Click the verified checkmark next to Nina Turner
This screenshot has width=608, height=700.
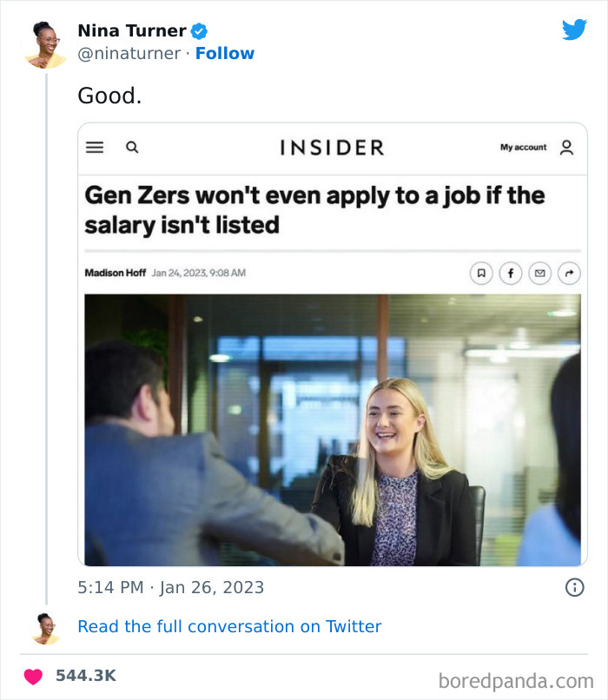coord(197,30)
